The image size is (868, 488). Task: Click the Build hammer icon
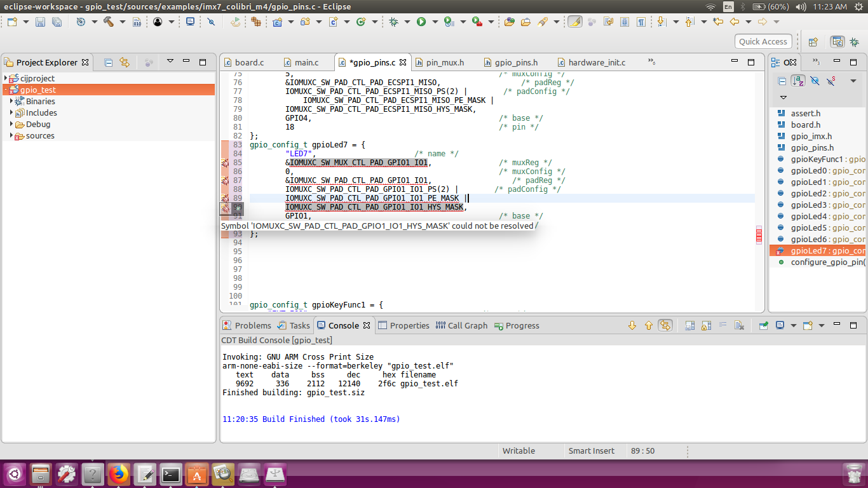click(x=108, y=22)
